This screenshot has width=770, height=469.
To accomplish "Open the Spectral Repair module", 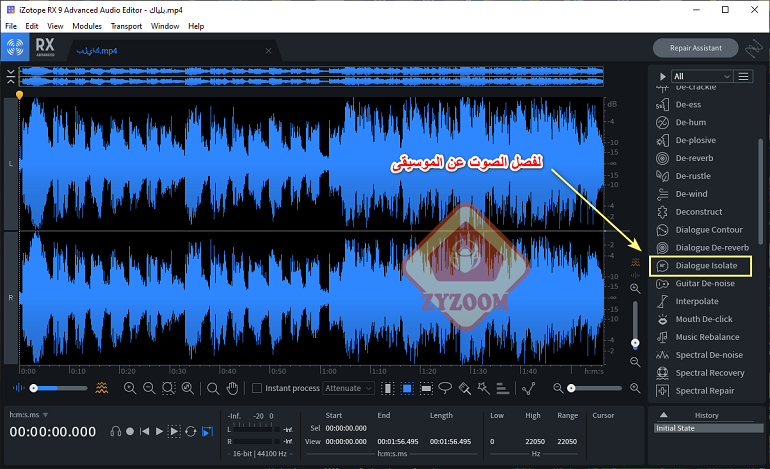I will [703, 391].
